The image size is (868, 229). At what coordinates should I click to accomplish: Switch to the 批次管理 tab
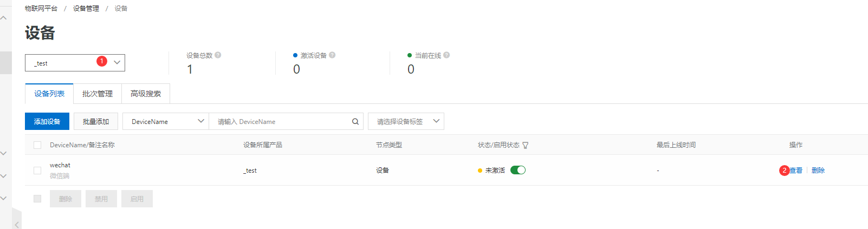98,94
